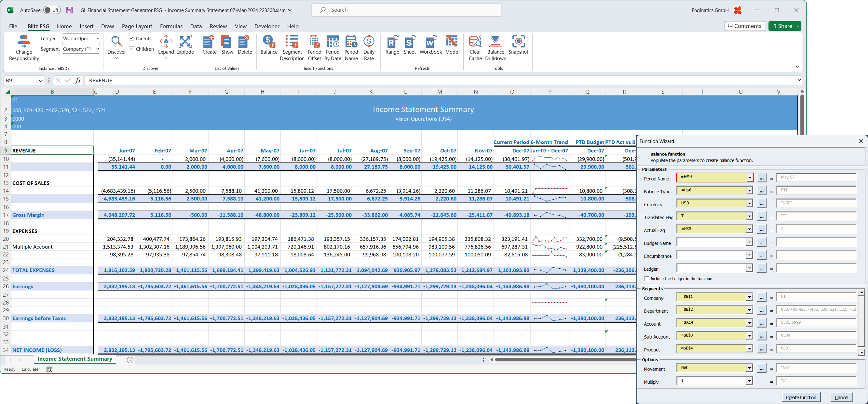Viewport: 868px width, 404px height.
Task: Click the Save icon in title bar
Action: [x=69, y=10]
